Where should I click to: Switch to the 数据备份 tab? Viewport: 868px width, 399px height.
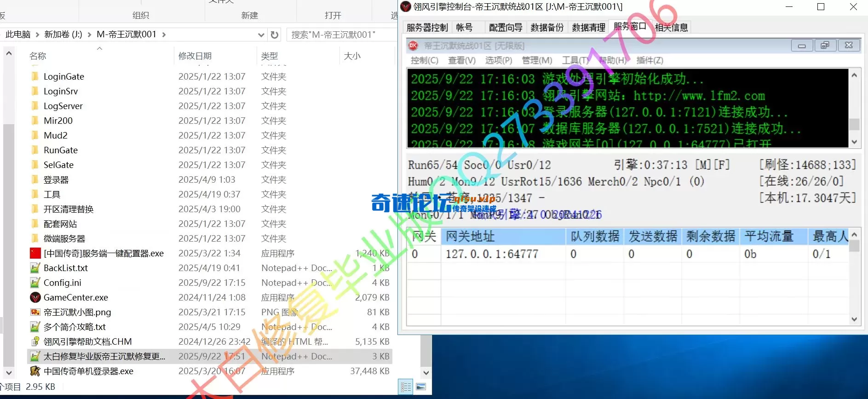547,28
